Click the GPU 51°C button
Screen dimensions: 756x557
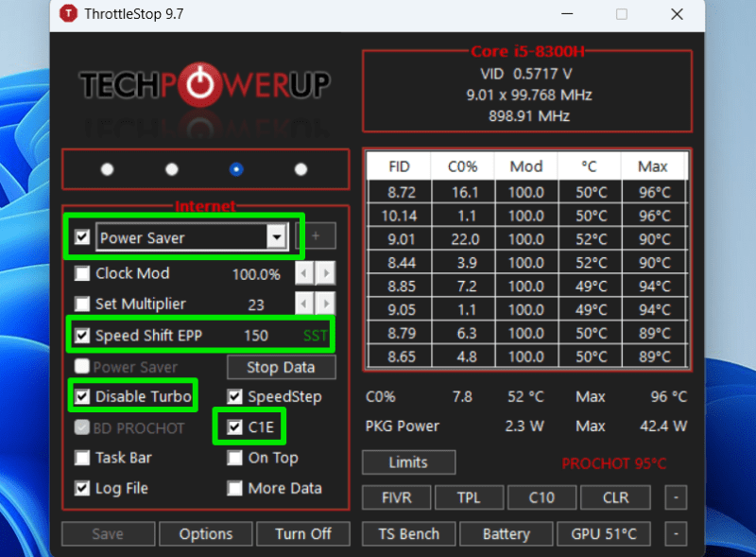[x=604, y=533]
